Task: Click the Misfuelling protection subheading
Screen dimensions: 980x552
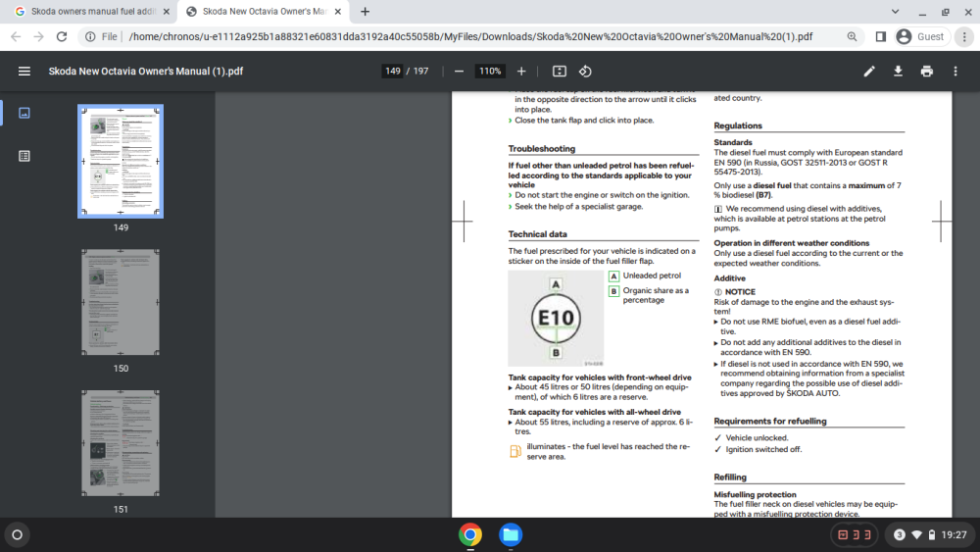Action: (x=755, y=494)
